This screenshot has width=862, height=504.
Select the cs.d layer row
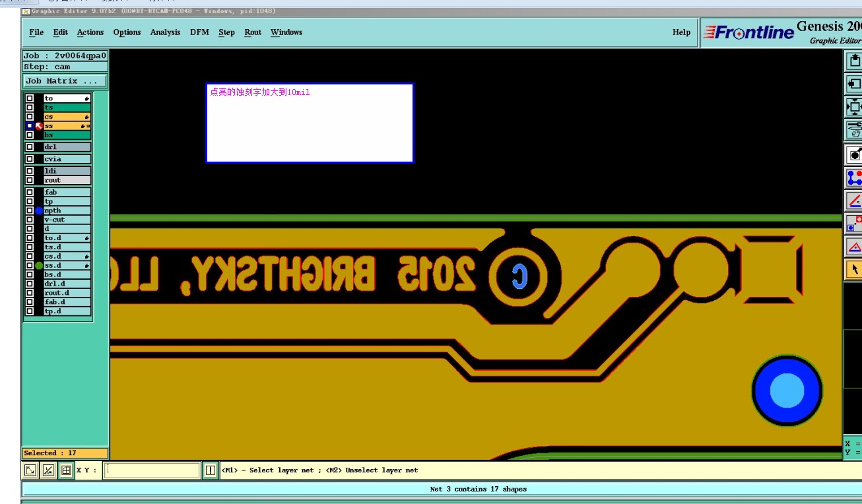pyautogui.click(x=67, y=257)
